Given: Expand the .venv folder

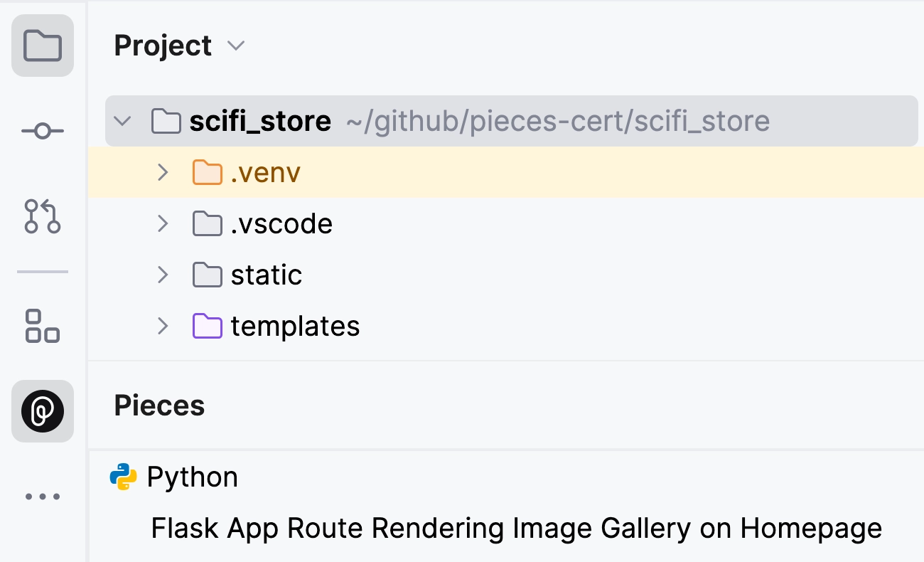Looking at the screenshot, I should pyautogui.click(x=163, y=172).
